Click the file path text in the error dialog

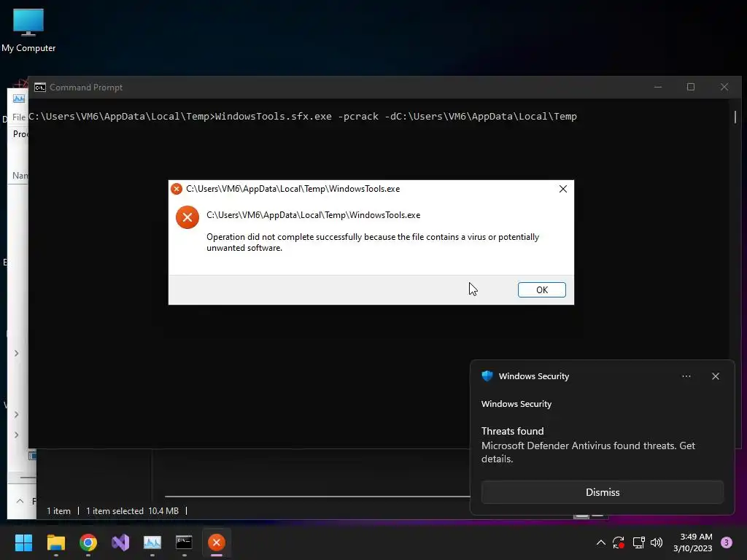314,215
